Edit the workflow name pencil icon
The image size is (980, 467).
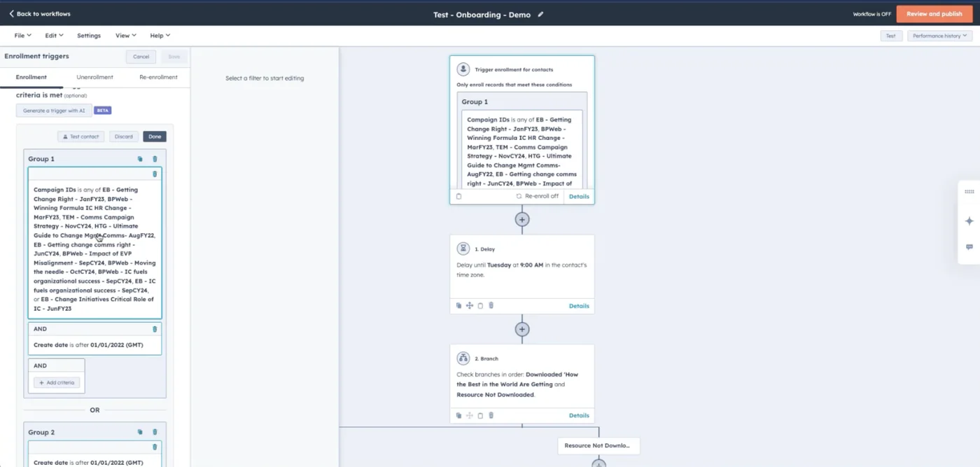point(540,15)
